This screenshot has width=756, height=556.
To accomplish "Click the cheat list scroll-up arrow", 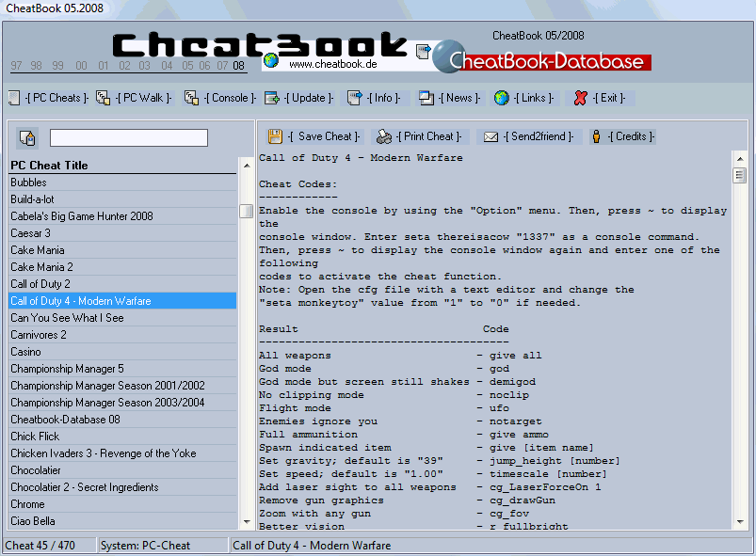I will point(247,166).
